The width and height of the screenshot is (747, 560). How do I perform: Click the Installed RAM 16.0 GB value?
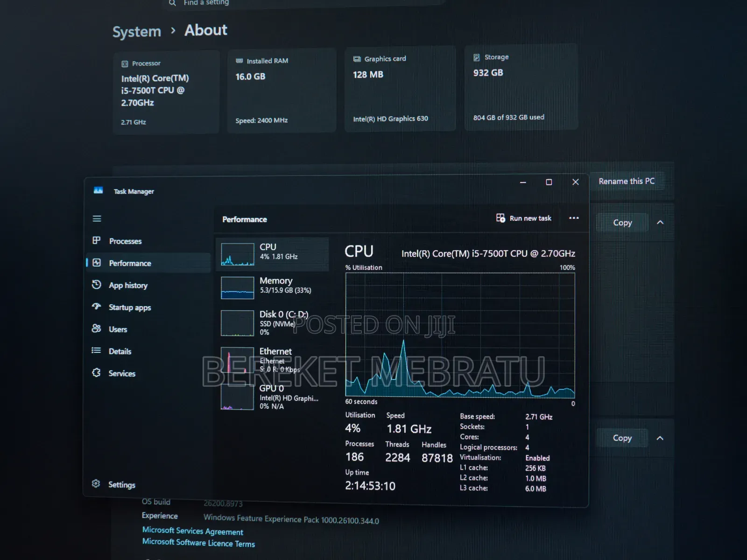pos(250,77)
